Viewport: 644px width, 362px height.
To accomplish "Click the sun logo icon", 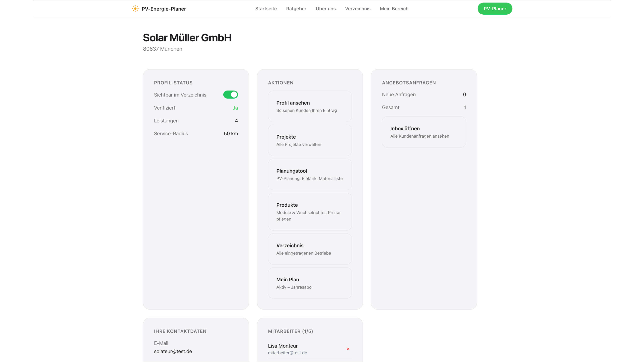I will (x=135, y=9).
